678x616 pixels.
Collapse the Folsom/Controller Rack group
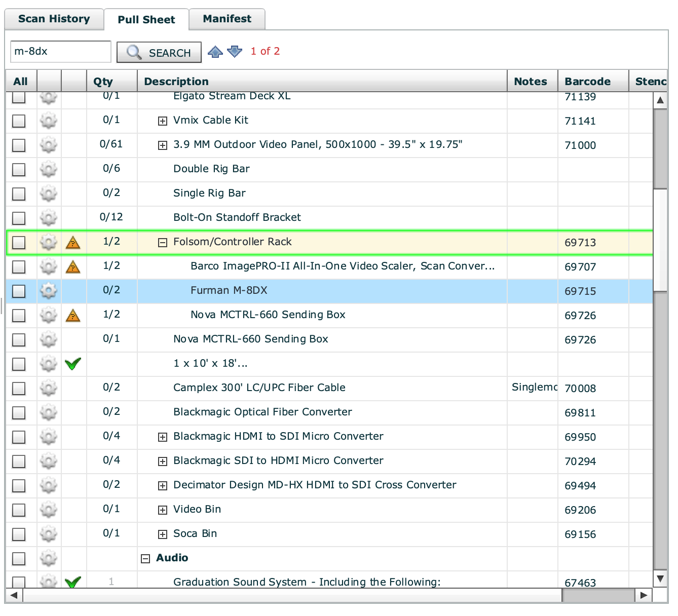162,243
